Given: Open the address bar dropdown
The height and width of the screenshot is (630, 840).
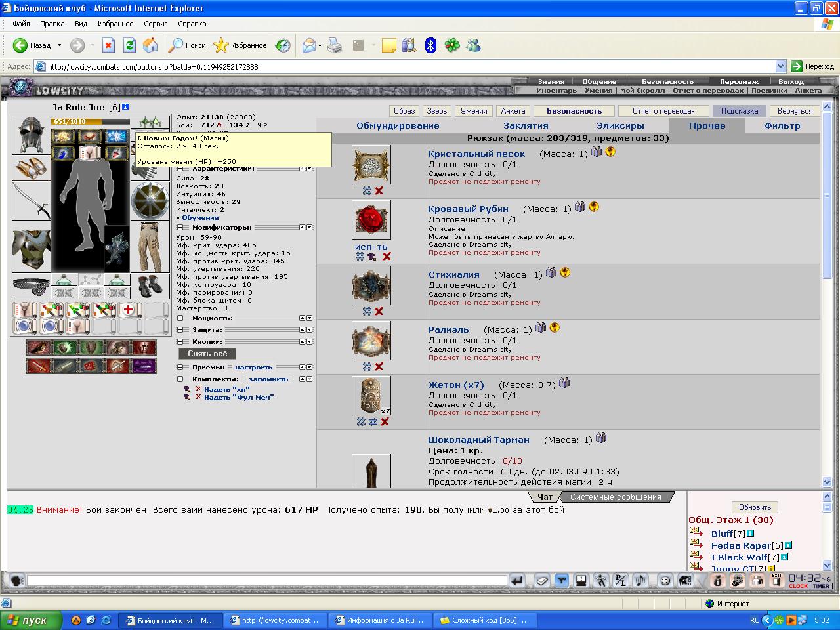Looking at the screenshot, I should click(x=780, y=66).
